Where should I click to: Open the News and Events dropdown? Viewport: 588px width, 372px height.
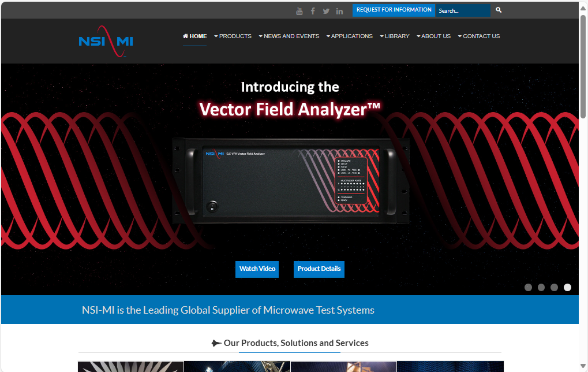[x=289, y=36]
